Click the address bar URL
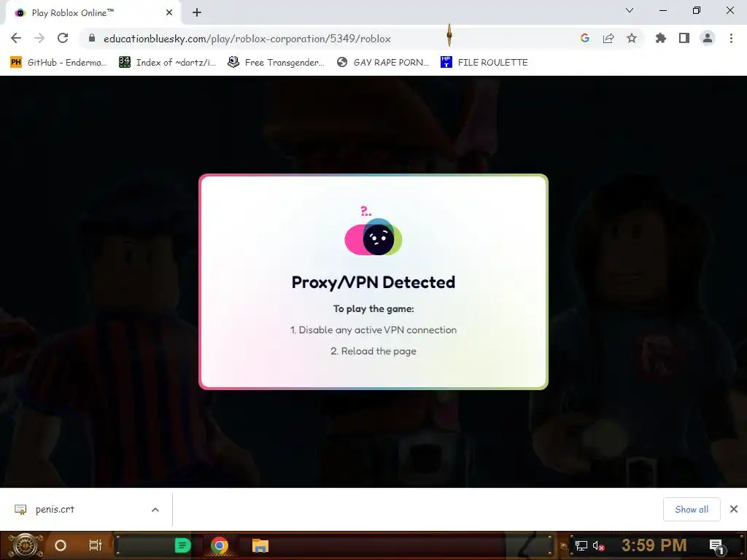747x560 pixels. point(247,39)
